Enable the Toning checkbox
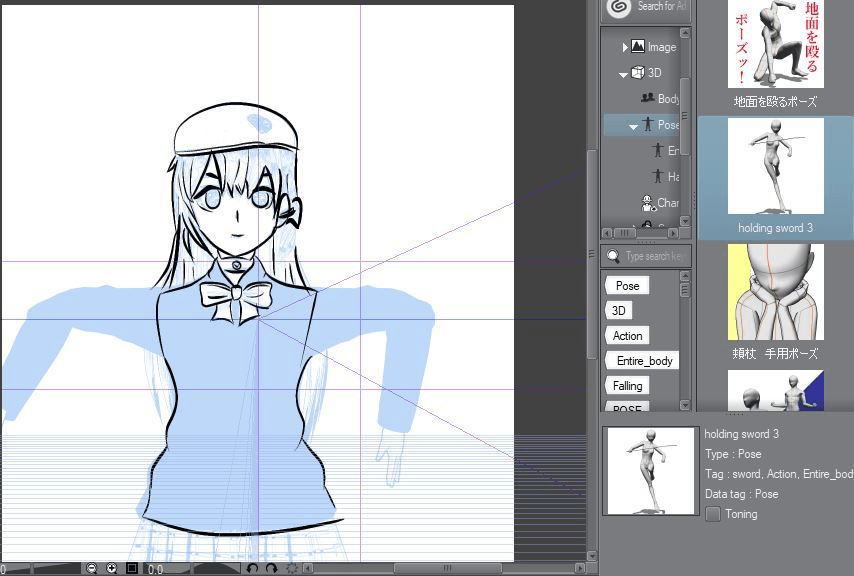 pos(713,514)
